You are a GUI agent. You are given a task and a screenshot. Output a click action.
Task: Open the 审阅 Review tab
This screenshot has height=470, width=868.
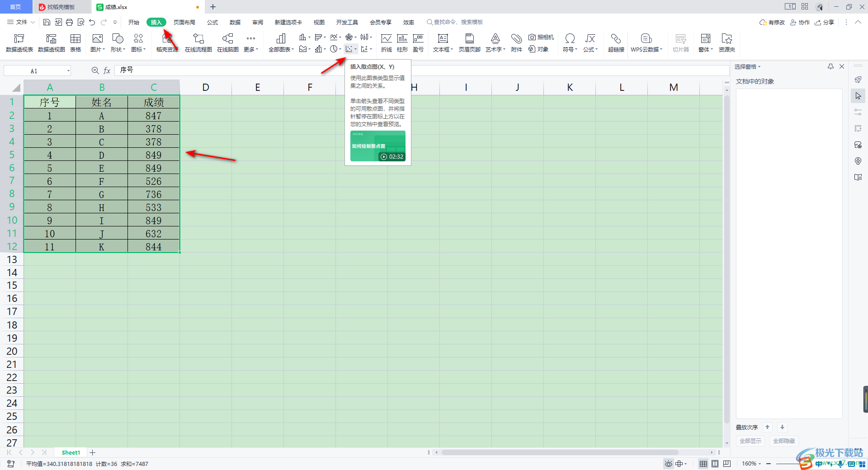click(x=258, y=22)
